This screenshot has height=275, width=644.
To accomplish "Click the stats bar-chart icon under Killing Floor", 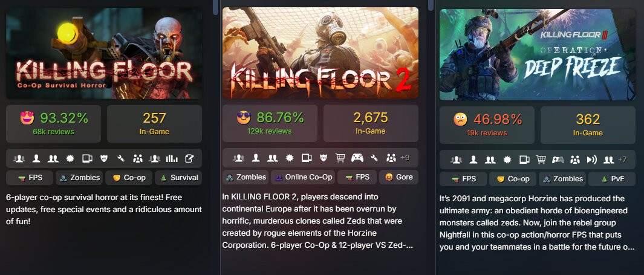I will [172, 158].
